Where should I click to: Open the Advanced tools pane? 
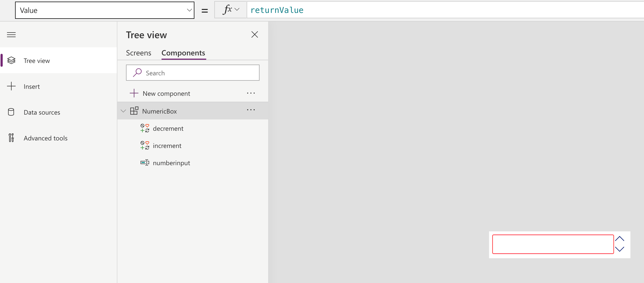[58, 138]
